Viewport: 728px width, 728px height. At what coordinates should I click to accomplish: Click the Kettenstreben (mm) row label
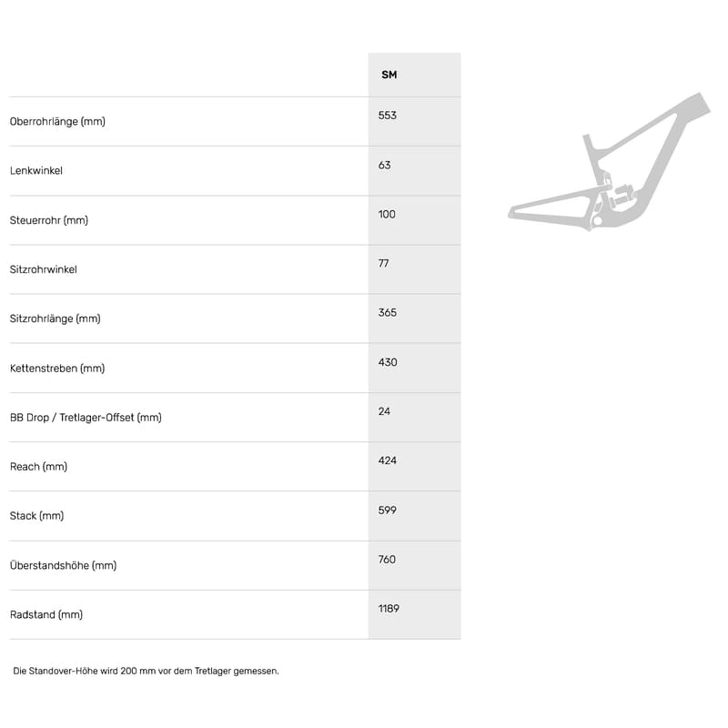[x=57, y=369]
